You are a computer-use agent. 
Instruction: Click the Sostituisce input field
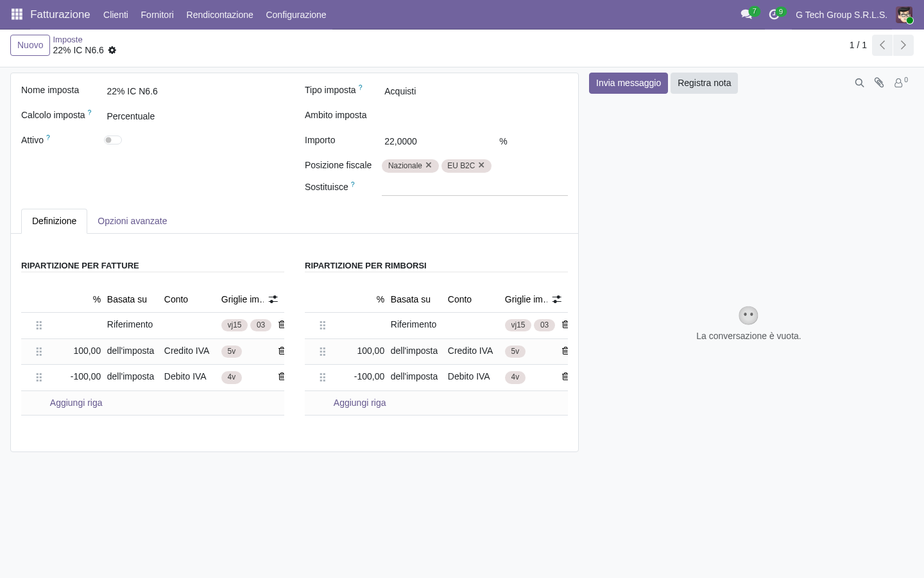tap(475, 187)
